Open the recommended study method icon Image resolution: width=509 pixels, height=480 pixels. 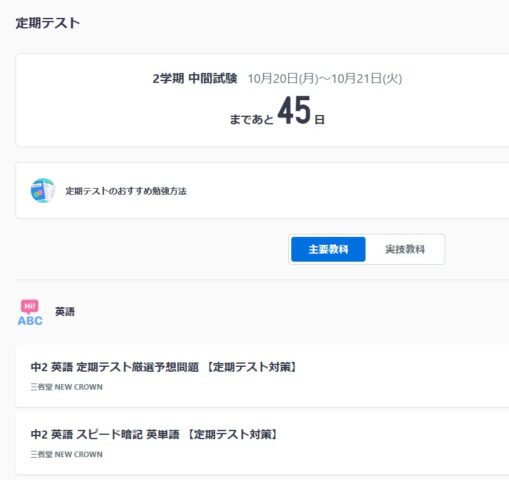tap(43, 190)
